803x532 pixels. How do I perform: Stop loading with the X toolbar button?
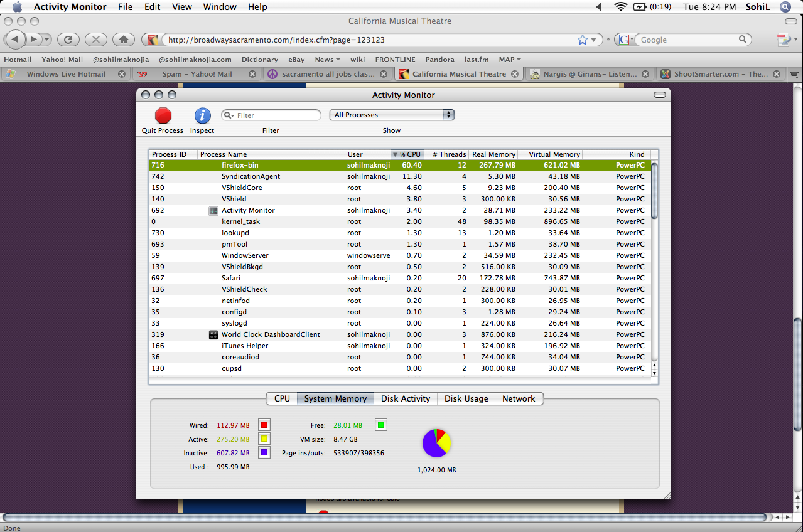(95, 40)
